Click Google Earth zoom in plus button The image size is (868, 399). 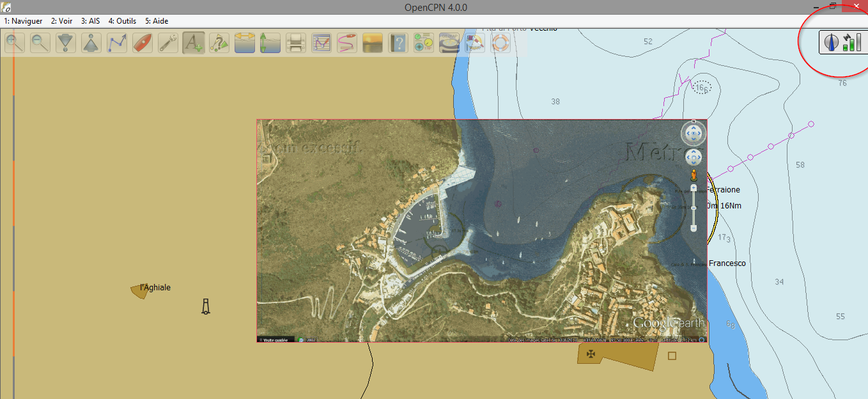click(694, 187)
